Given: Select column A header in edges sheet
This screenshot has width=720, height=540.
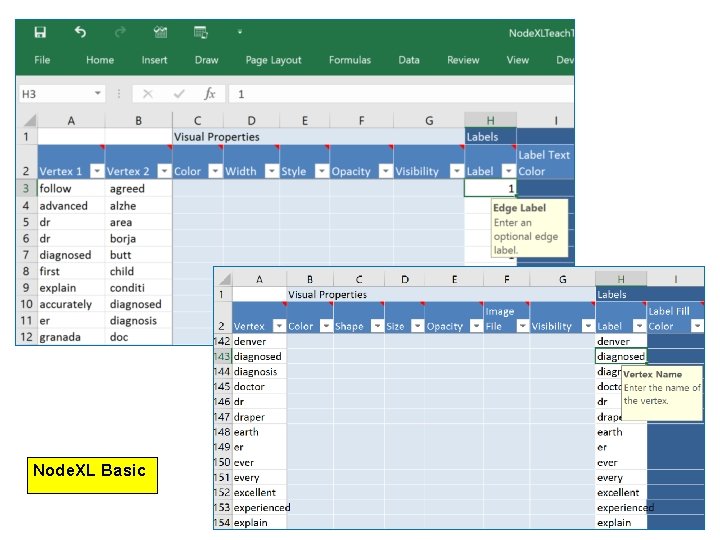Looking at the screenshot, I should [71, 120].
